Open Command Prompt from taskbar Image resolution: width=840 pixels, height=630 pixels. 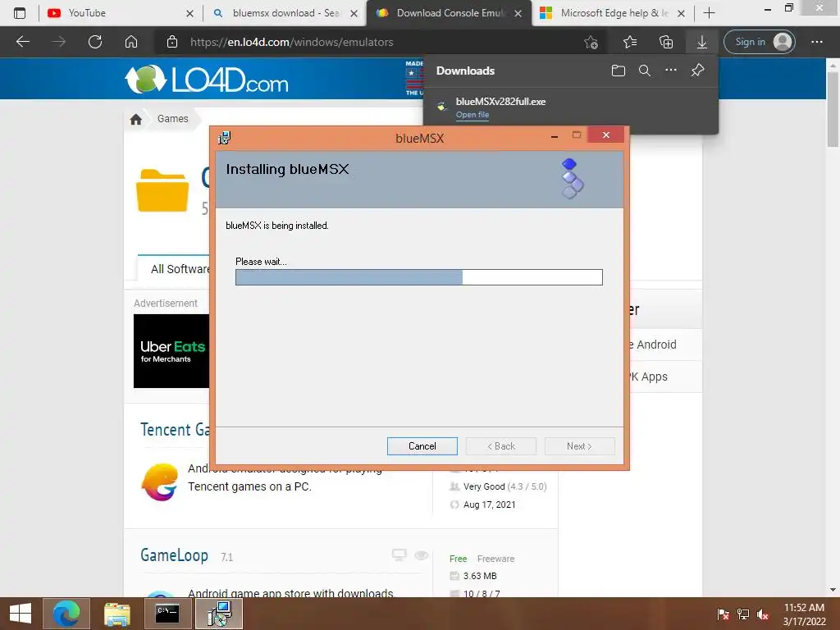click(167, 614)
